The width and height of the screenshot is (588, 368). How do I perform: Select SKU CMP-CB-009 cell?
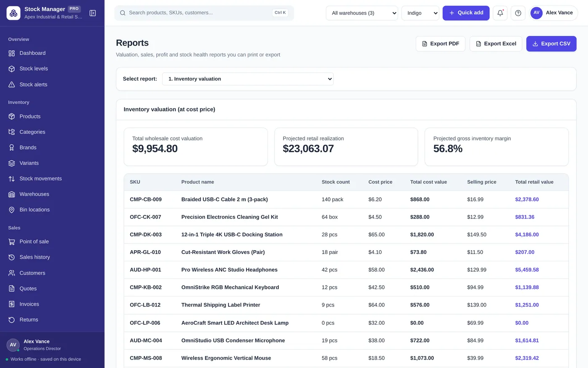146,199
